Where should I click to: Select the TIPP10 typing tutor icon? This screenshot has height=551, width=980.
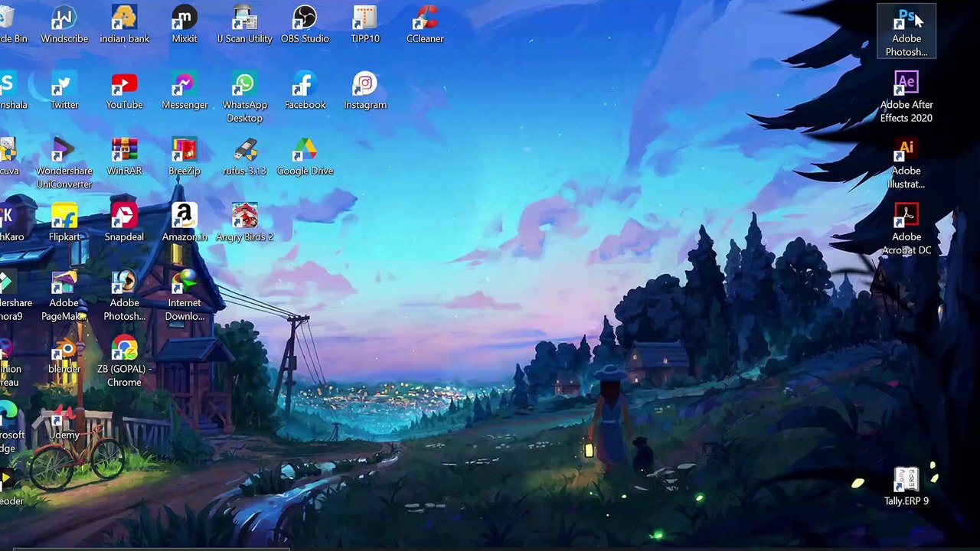coord(365,24)
